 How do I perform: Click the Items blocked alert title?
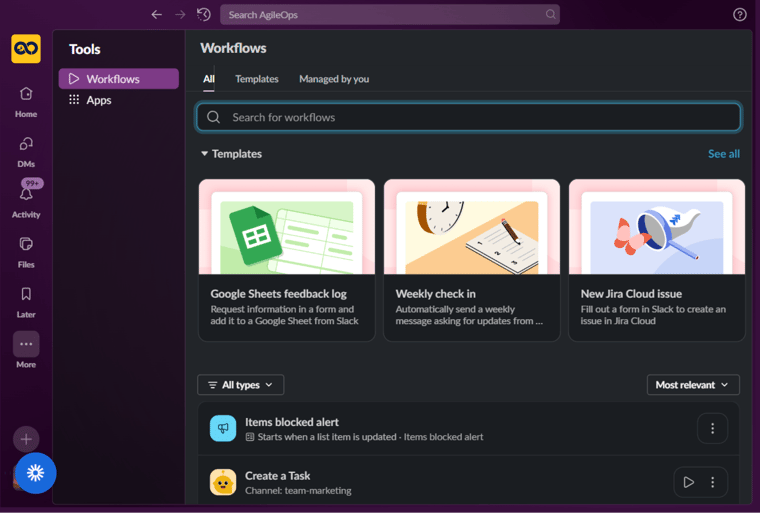(x=292, y=422)
